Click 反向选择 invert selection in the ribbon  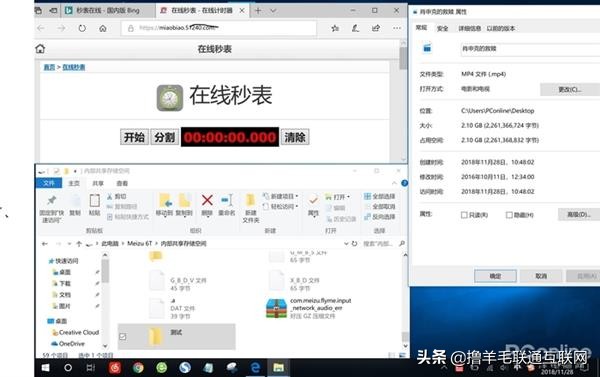(x=379, y=217)
